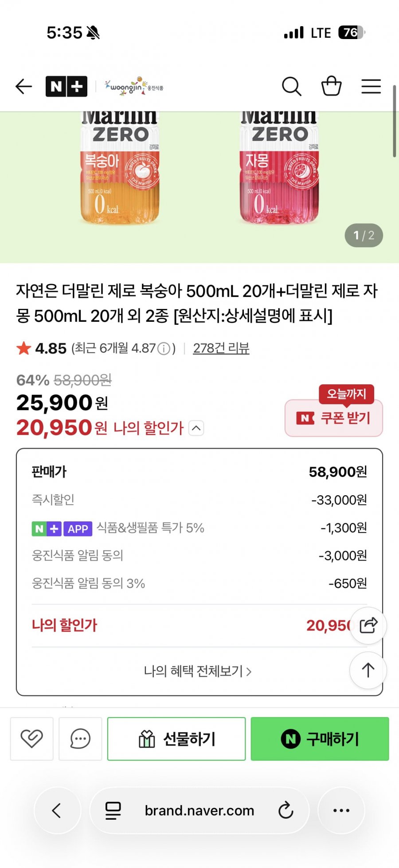The width and height of the screenshot is (399, 868).
Task: Tap the back arrow in the header
Action: click(x=24, y=87)
